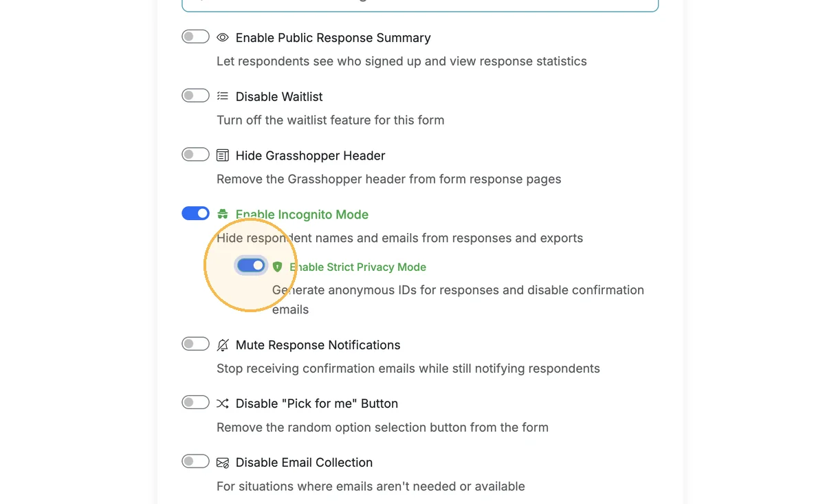Click the list icon next to Disable Waitlist
825x504 pixels.
(x=223, y=96)
